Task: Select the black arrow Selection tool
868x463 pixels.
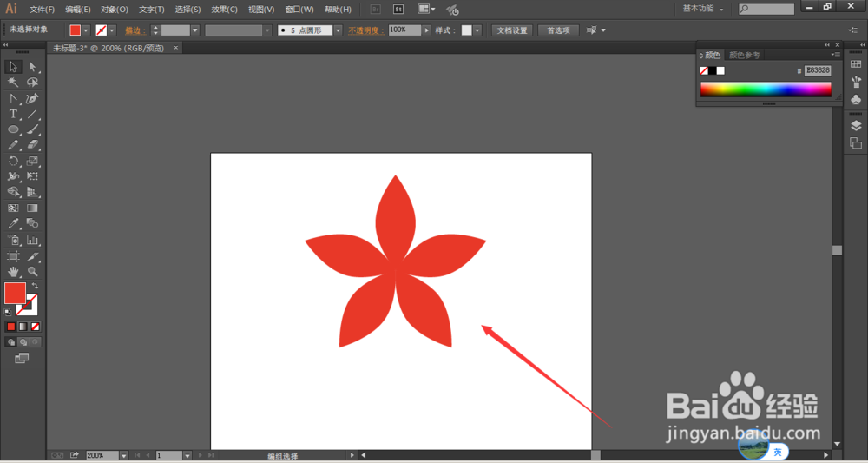Action: pyautogui.click(x=13, y=67)
